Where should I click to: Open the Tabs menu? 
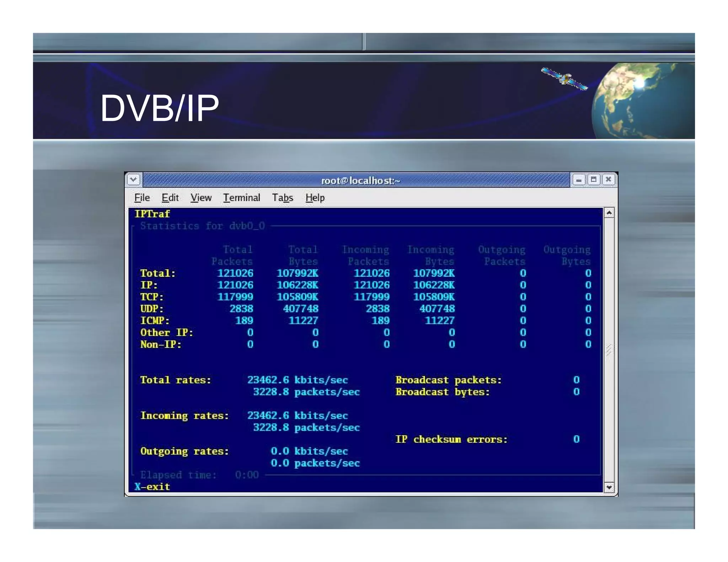(x=283, y=198)
